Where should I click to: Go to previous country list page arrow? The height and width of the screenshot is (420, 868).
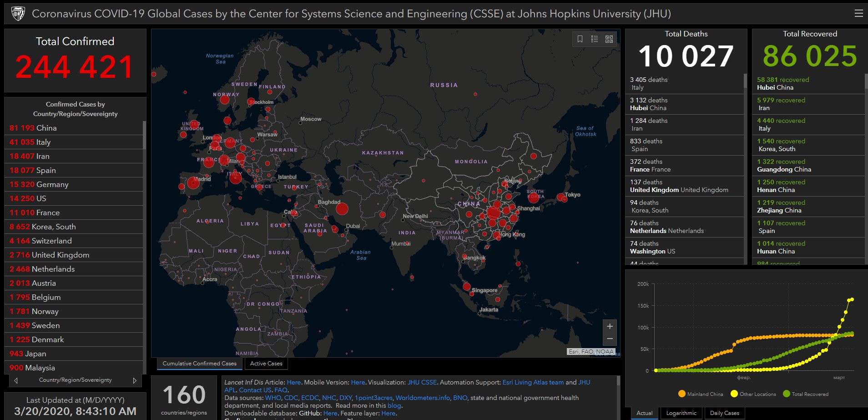click(16, 380)
